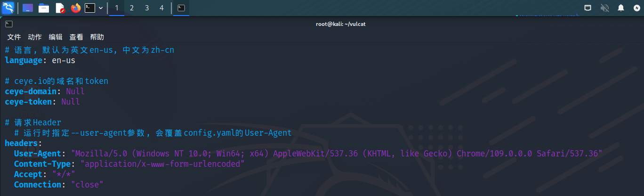644x196 pixels.
Task: Switch to workspace 4
Action: click(x=161, y=8)
